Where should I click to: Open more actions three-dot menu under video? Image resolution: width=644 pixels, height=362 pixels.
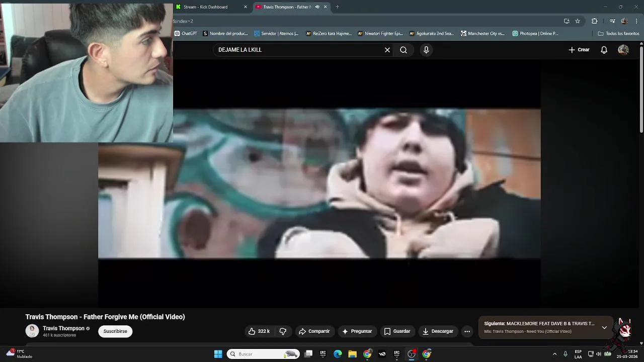tap(467, 331)
